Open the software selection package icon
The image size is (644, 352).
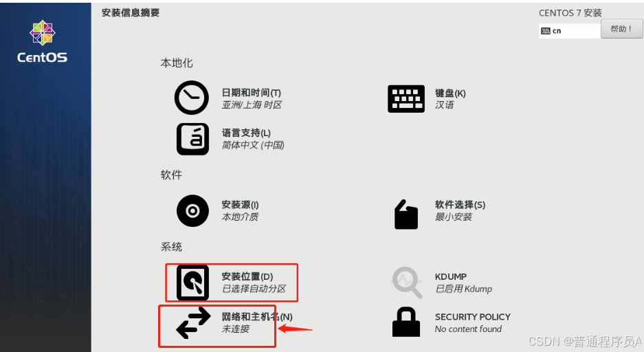coord(406,214)
